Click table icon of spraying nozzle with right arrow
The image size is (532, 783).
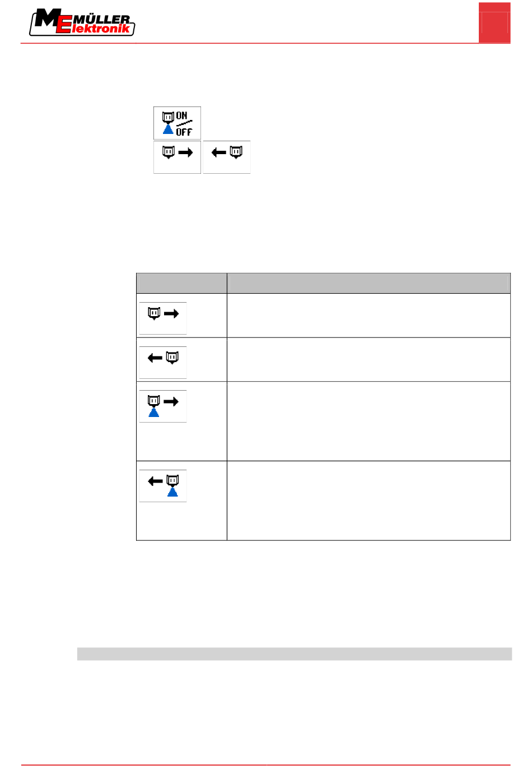(x=163, y=406)
